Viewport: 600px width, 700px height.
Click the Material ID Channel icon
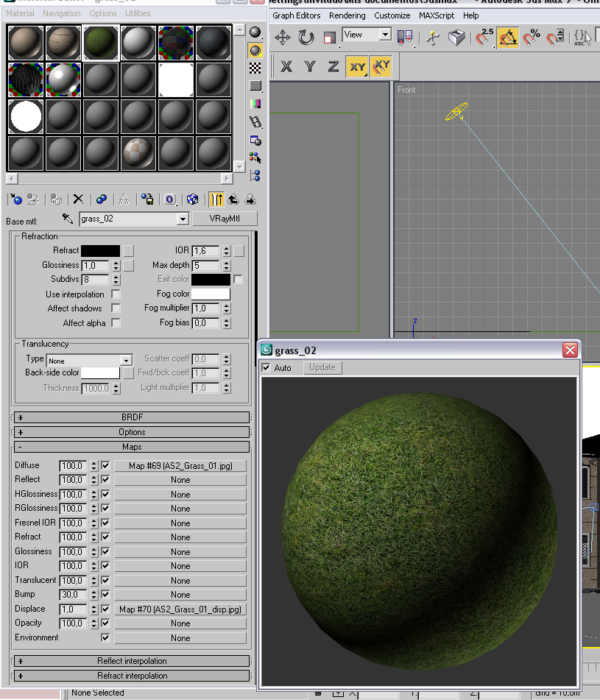click(x=170, y=199)
